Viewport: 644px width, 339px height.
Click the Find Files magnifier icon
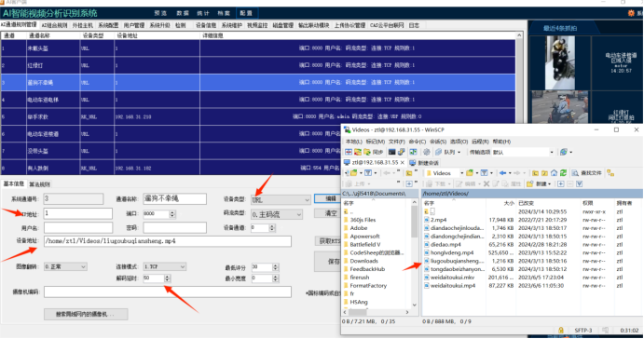575,173
